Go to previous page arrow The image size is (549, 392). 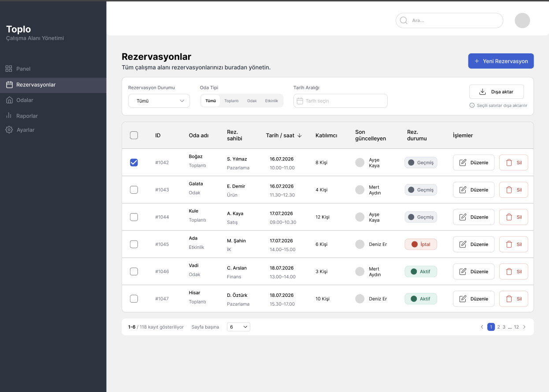[x=482, y=327]
